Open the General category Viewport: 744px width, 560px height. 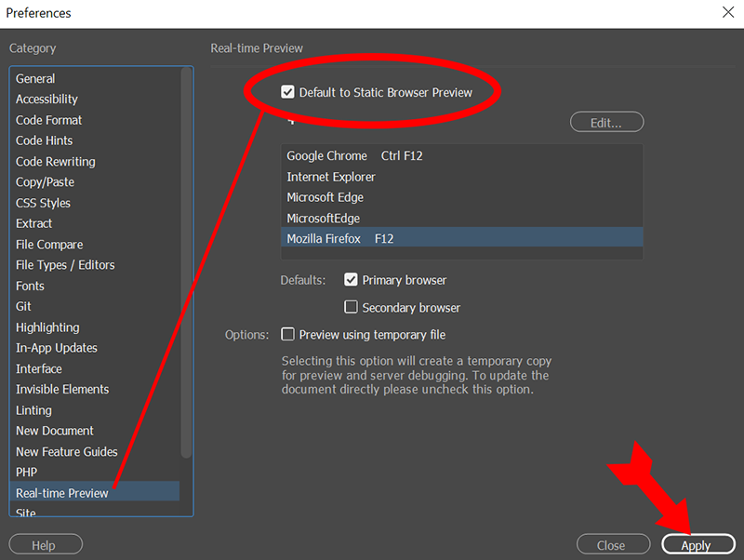[35, 79]
